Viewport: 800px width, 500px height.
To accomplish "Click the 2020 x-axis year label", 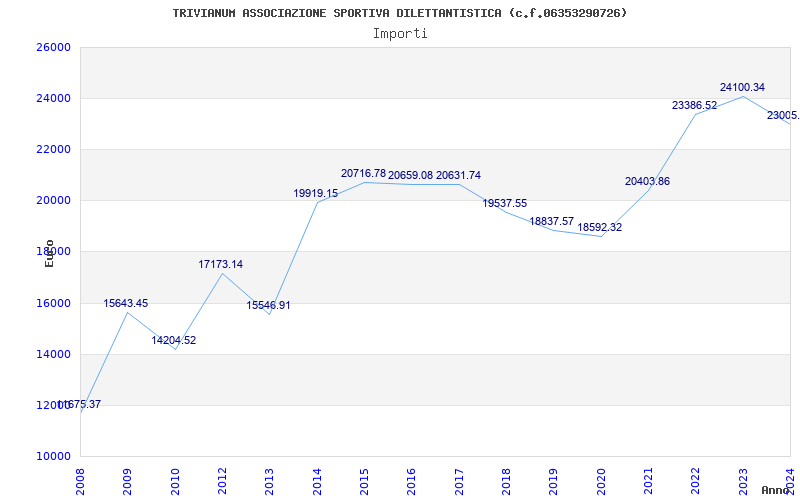I will tap(601, 481).
